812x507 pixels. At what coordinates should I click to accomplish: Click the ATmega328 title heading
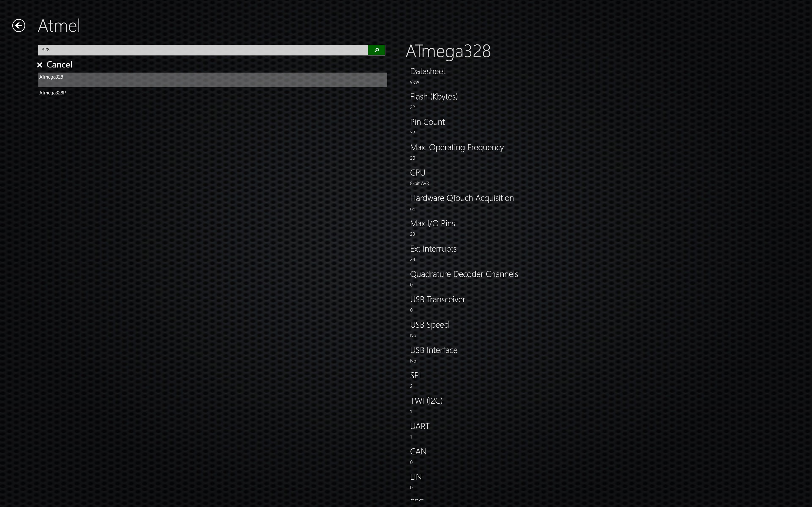click(448, 51)
